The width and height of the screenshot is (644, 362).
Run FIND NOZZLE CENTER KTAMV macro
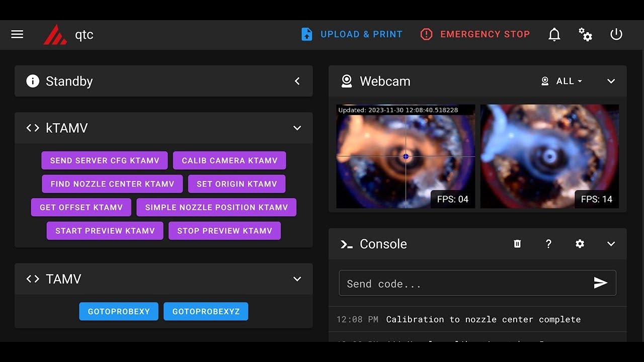coord(112,184)
